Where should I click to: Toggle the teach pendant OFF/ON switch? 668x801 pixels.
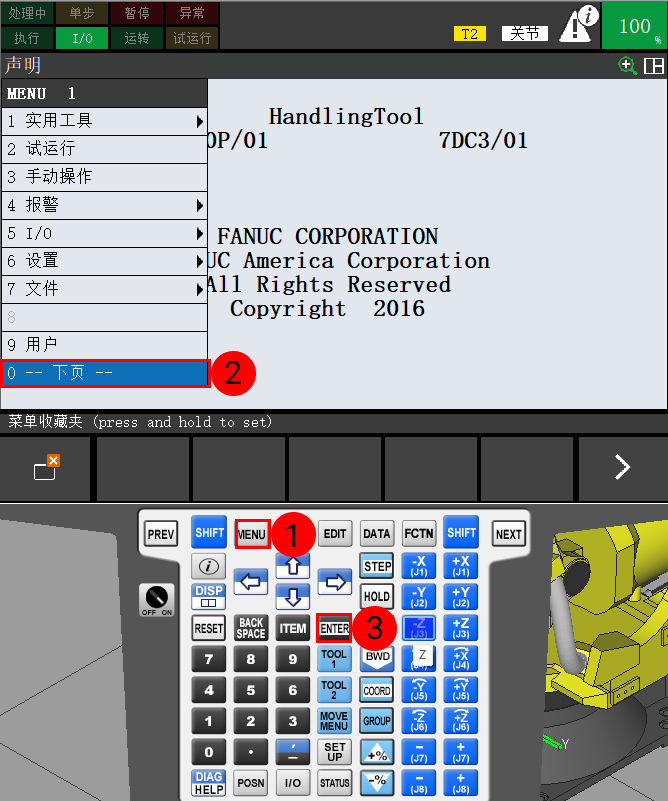point(157,600)
